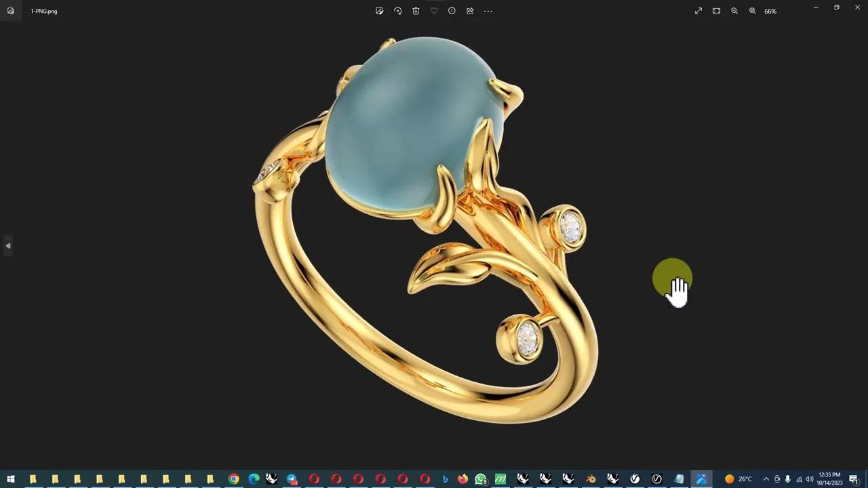Open file information panel
868x488 pixels.
tap(452, 11)
